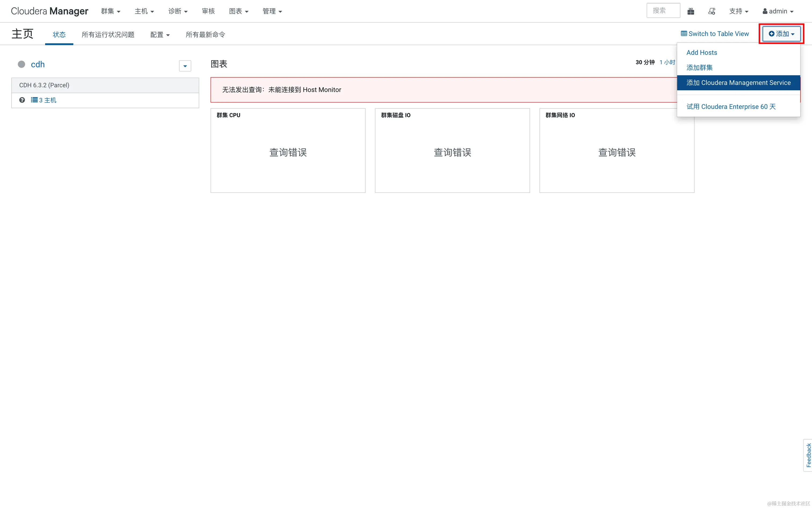Open the running commands monitor icon
This screenshot has height=508, width=812.
tap(711, 11)
